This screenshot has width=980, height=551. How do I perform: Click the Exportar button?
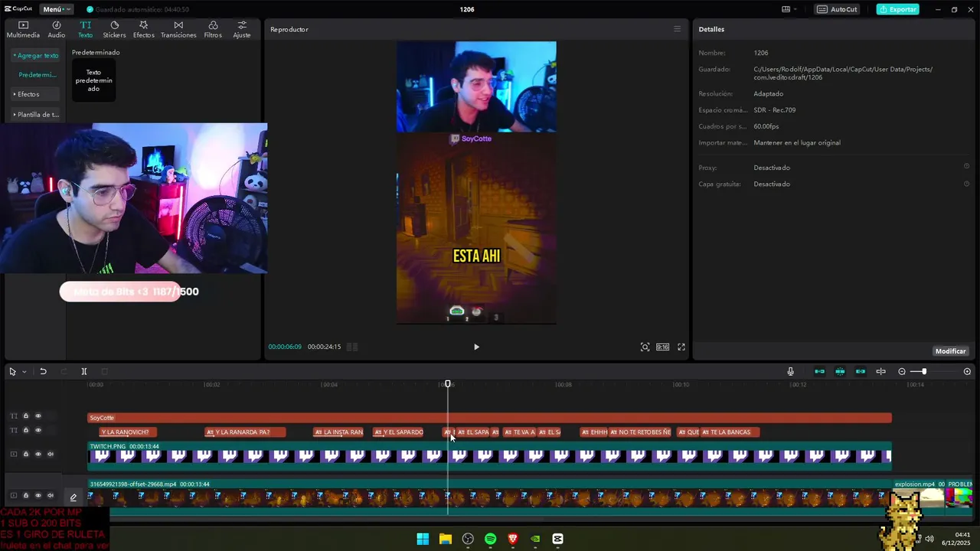[x=898, y=9]
